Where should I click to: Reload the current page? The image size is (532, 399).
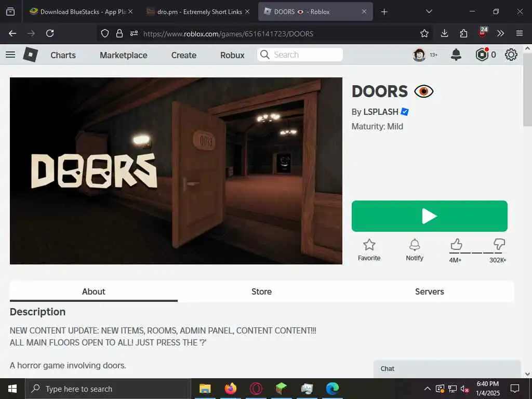[x=50, y=33]
